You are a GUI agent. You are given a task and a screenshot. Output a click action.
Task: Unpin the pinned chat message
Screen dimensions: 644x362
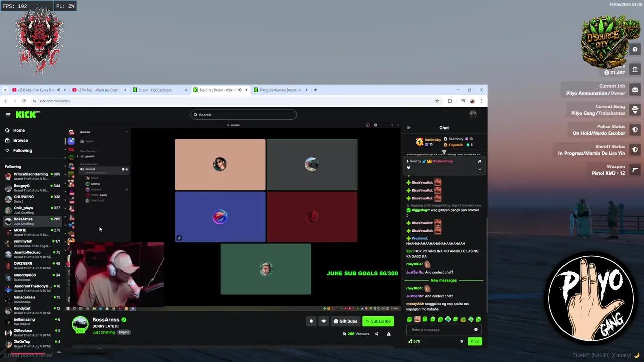(x=479, y=161)
